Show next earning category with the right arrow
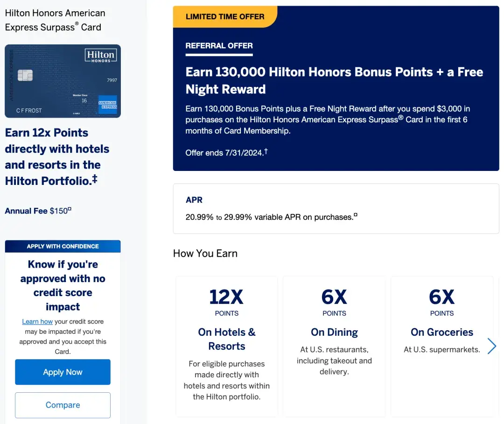Image resolution: width=504 pixels, height=424 pixels. pos(491,346)
